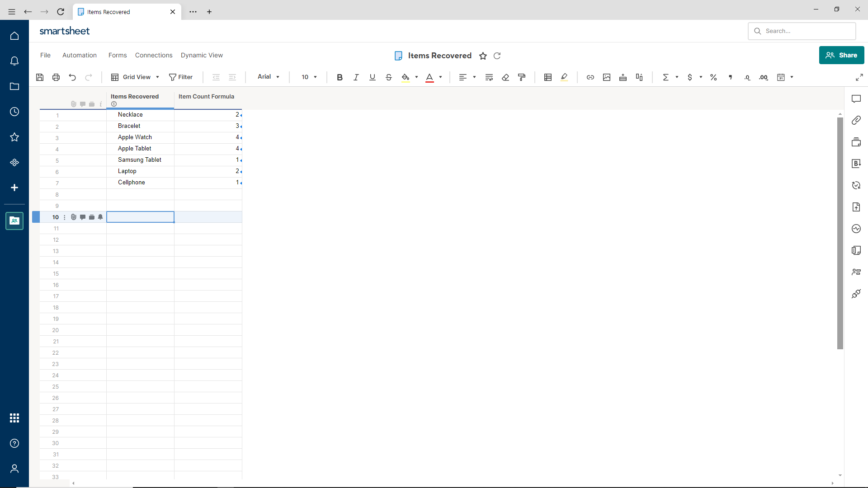Open the Help question mark icon

[14, 443]
